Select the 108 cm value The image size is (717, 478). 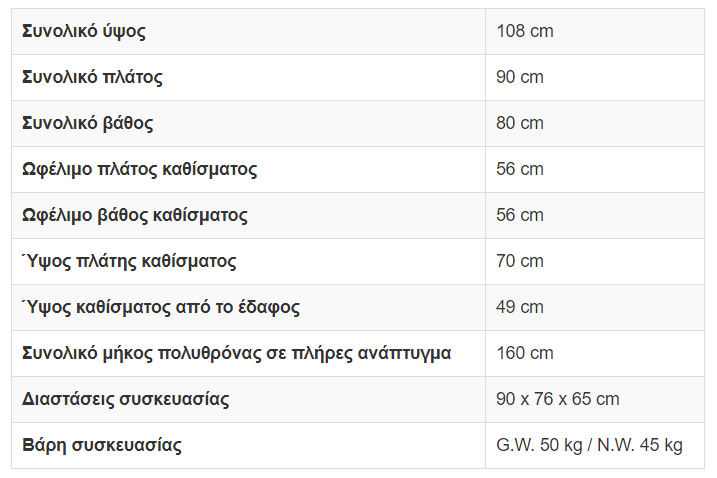[x=525, y=31]
